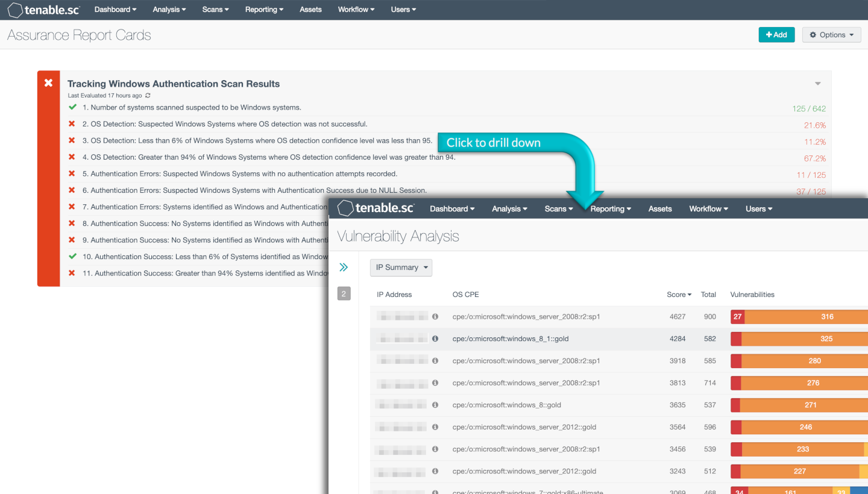Image resolution: width=868 pixels, height=494 pixels.
Task: Click the 11 / 125 result value
Action: (811, 175)
